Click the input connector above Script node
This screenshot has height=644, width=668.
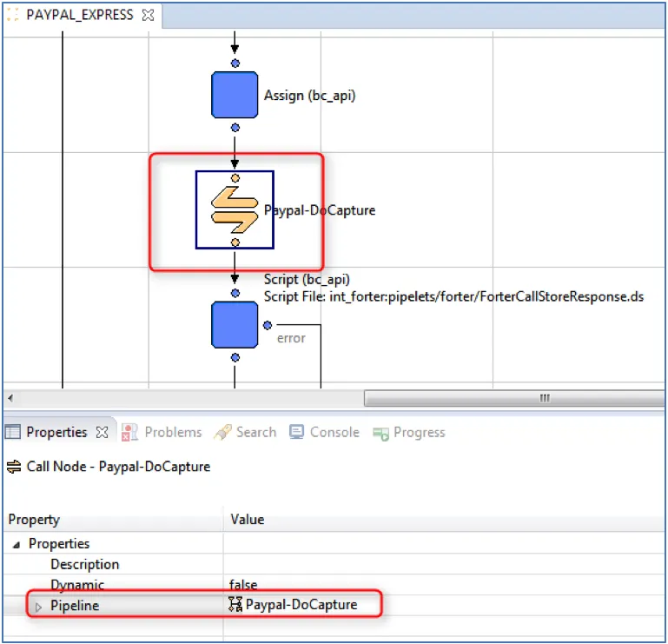[235, 293]
